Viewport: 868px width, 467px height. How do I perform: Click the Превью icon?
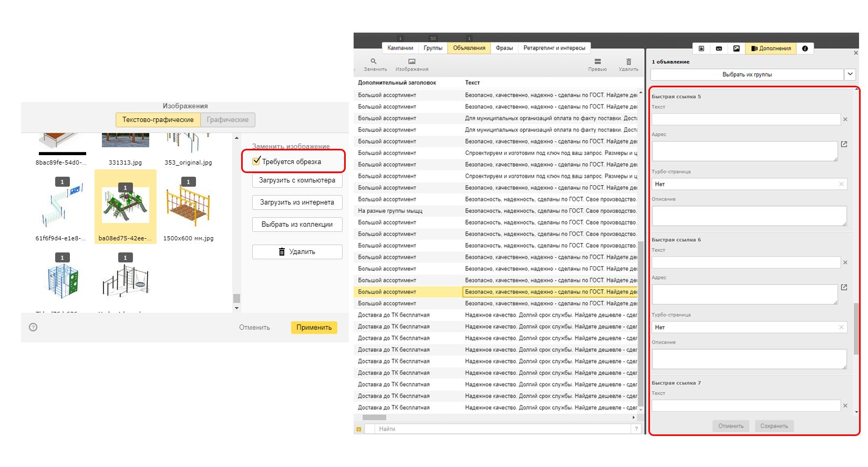pos(597,62)
